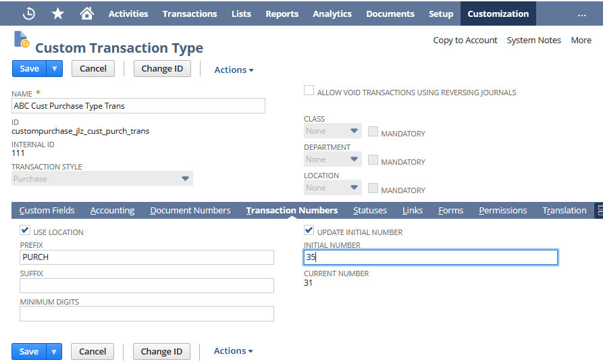Click the bottom Change ID button
Viewport: 603px width, 364px height.
pyautogui.click(x=161, y=352)
